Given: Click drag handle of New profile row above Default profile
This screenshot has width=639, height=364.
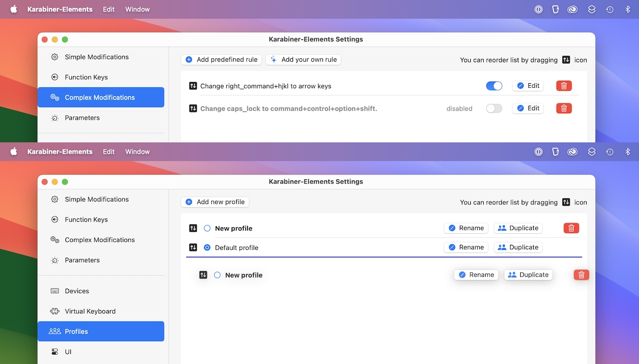Looking at the screenshot, I should 193,228.
